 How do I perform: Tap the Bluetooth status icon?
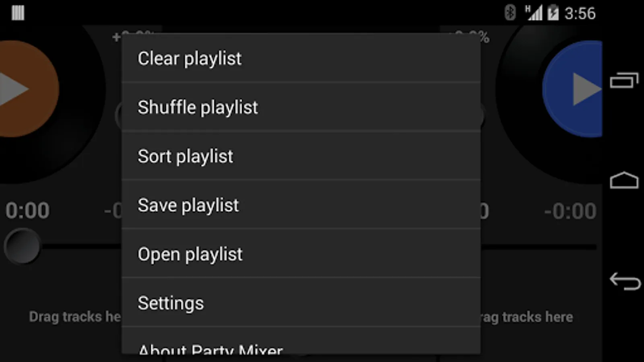point(510,13)
